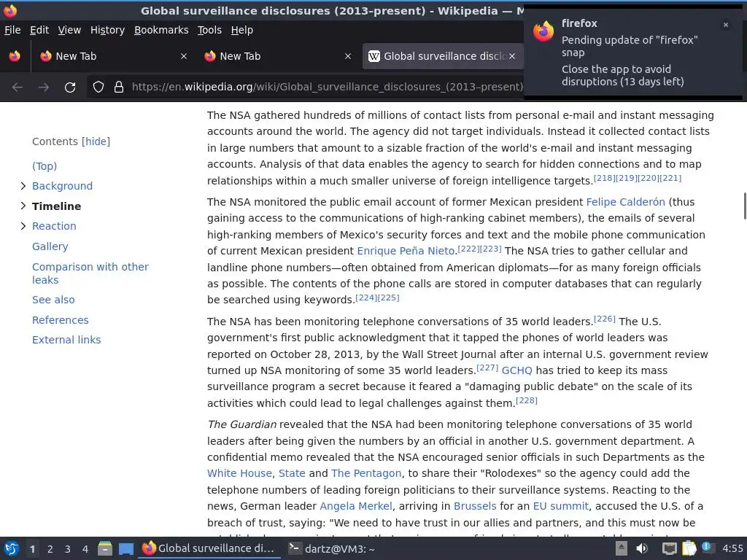Open the EU summit link

click(560, 506)
